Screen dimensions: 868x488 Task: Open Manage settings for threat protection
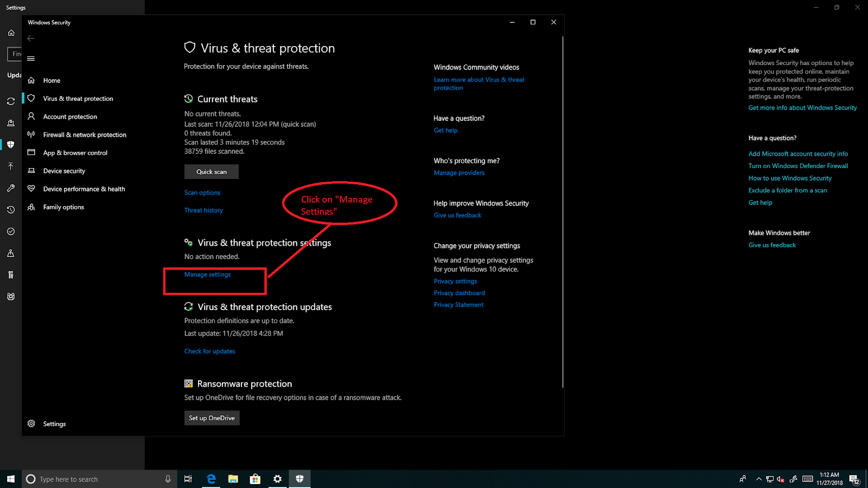[207, 274]
